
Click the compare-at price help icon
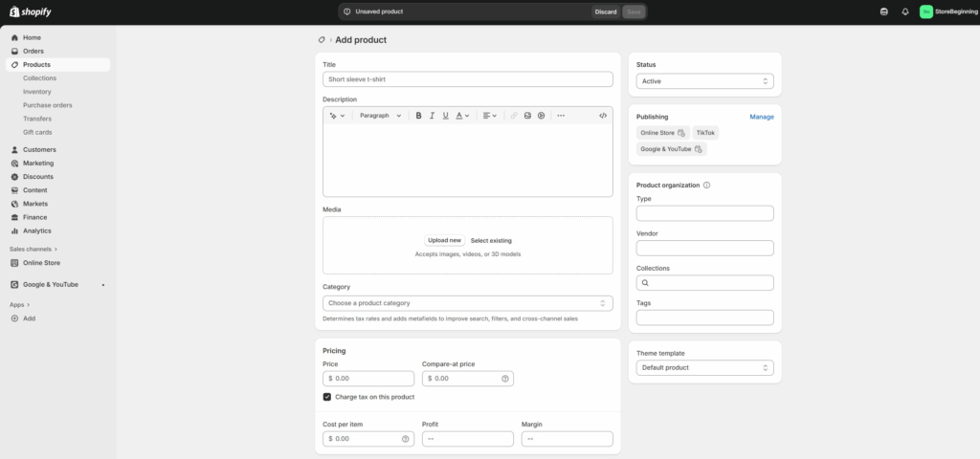click(504, 379)
